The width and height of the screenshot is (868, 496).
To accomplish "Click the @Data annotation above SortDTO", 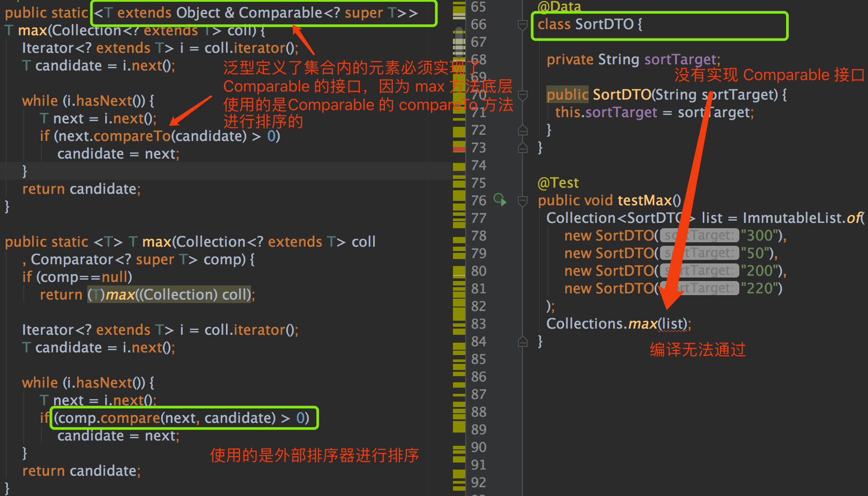I will pos(559,7).
